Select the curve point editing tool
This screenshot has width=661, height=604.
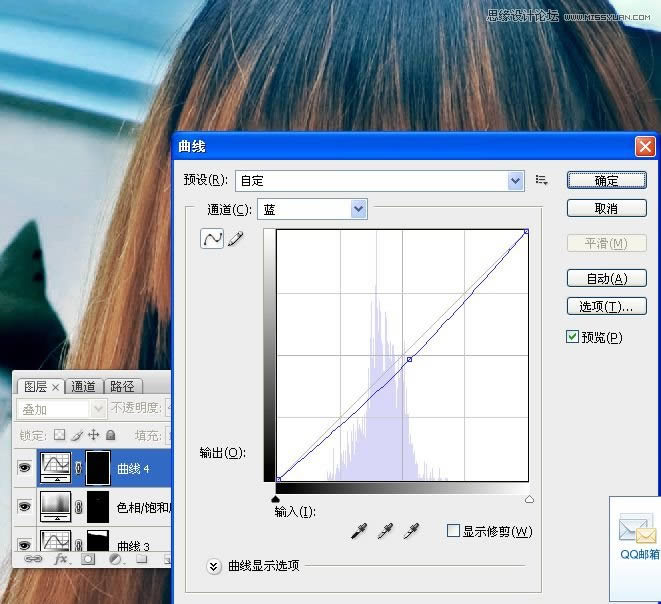[x=212, y=239]
